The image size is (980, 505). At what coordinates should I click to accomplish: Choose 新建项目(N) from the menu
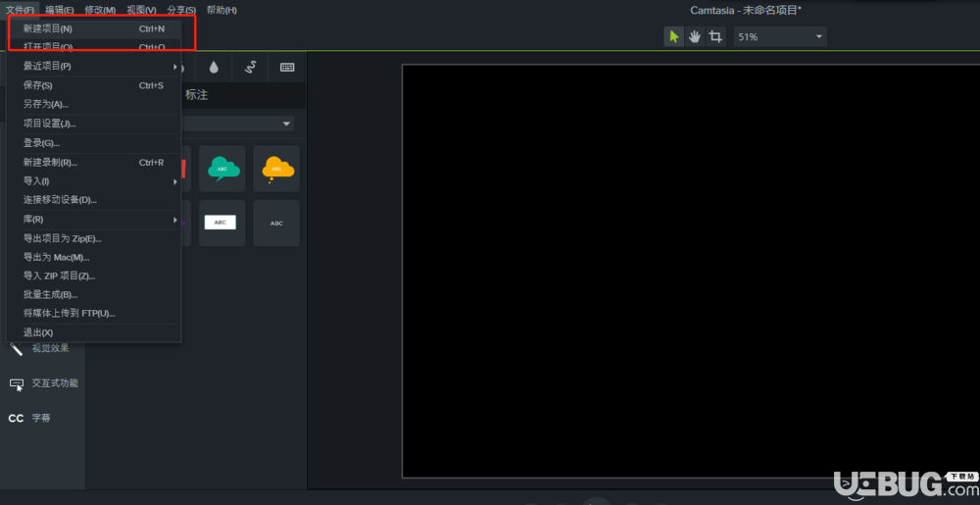pos(94,28)
